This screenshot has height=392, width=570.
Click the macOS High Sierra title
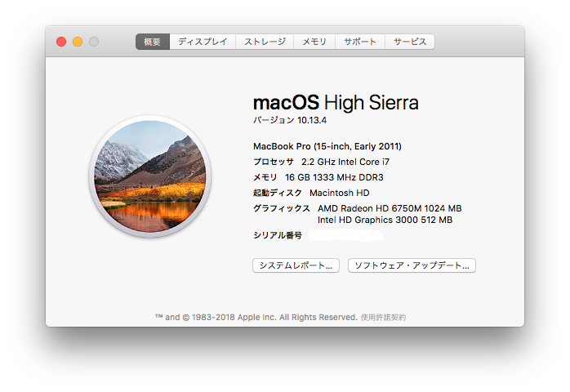point(336,103)
